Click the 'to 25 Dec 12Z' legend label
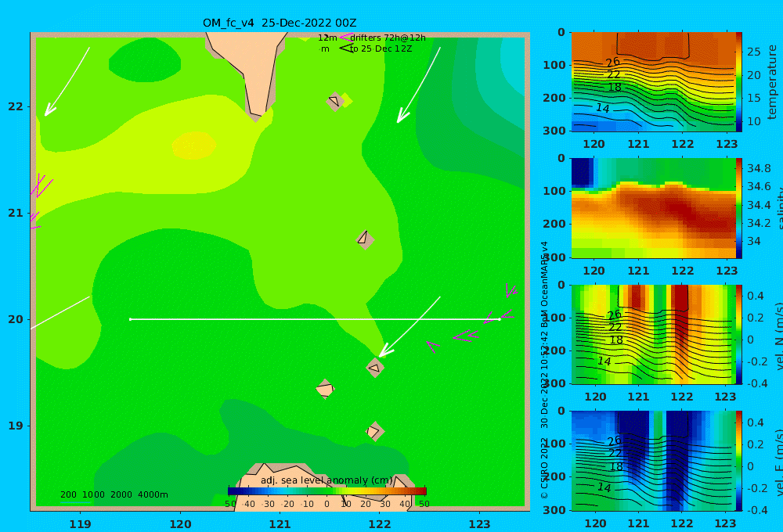The width and height of the screenshot is (783, 532). [381, 49]
